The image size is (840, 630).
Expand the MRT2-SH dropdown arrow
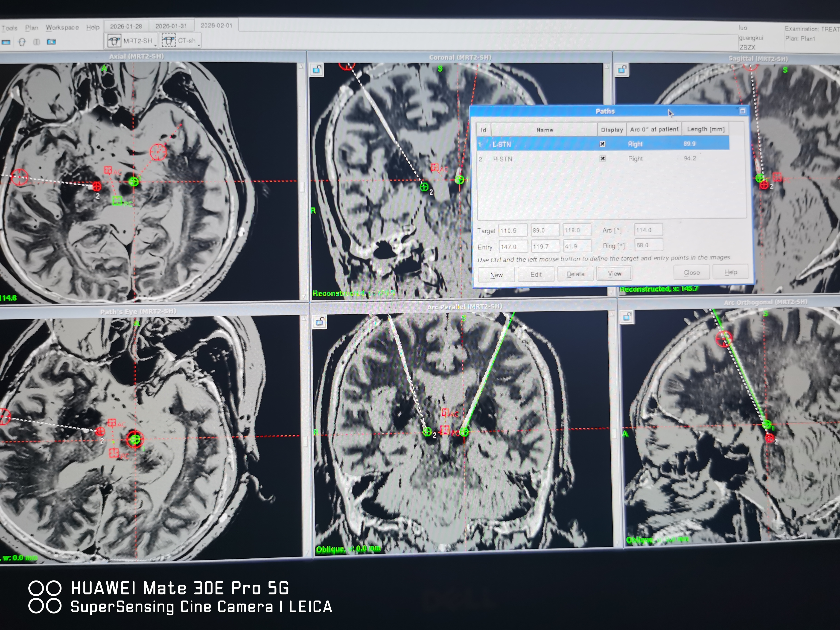156,45
